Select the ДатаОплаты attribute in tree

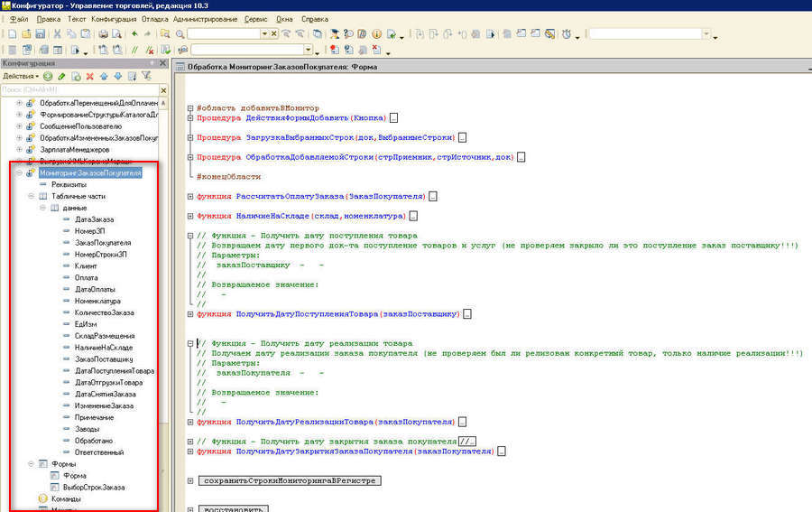click(x=94, y=289)
